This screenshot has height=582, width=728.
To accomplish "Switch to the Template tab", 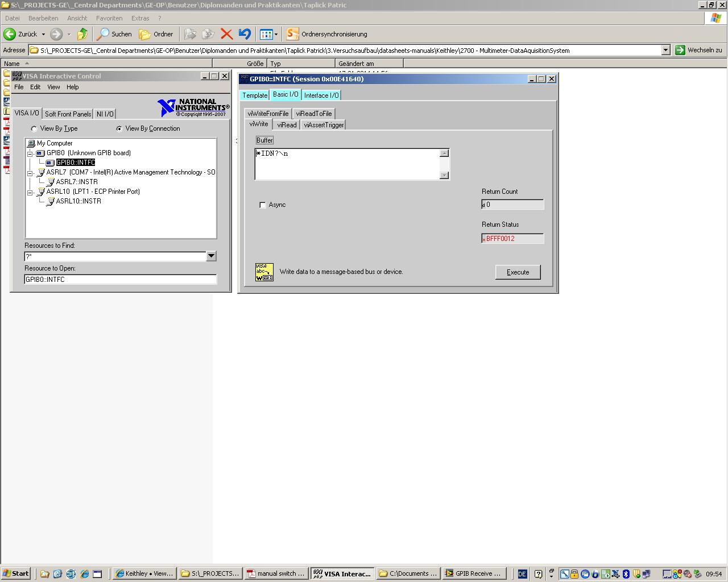I will coord(255,95).
